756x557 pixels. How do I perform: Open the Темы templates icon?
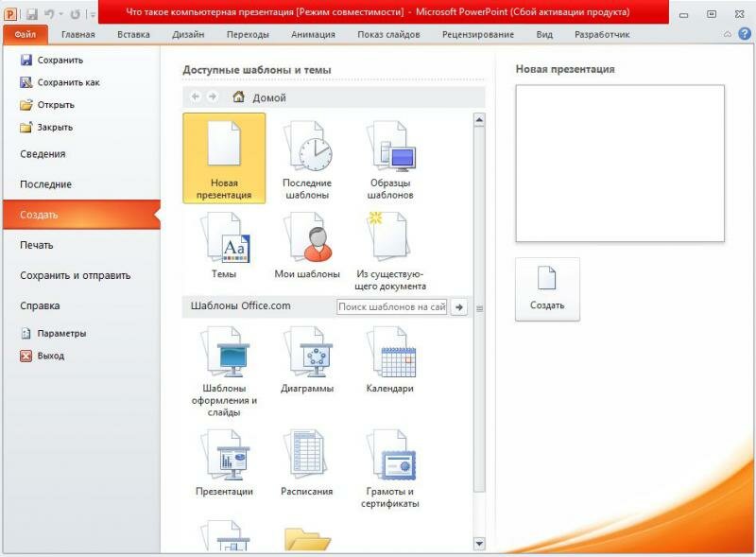224,246
